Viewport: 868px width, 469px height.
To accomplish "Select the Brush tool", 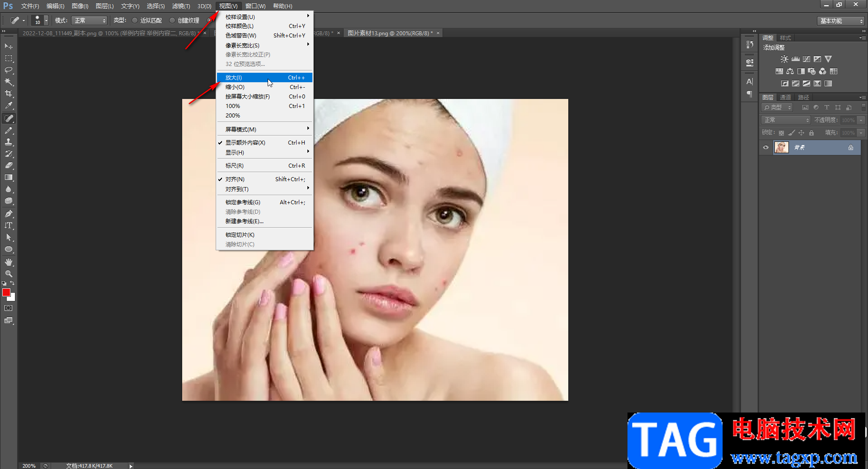I will tap(9, 130).
